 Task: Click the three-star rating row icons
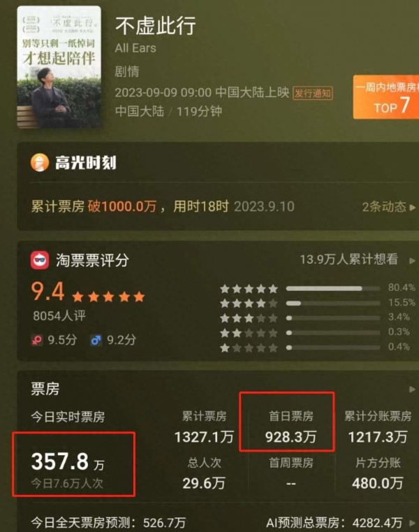click(x=249, y=318)
